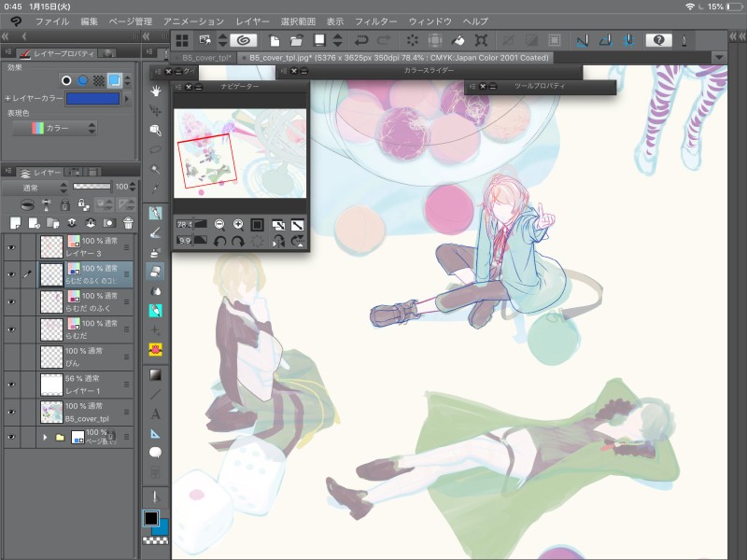Open the help question mark button
747x560 pixels.
pyautogui.click(x=658, y=40)
